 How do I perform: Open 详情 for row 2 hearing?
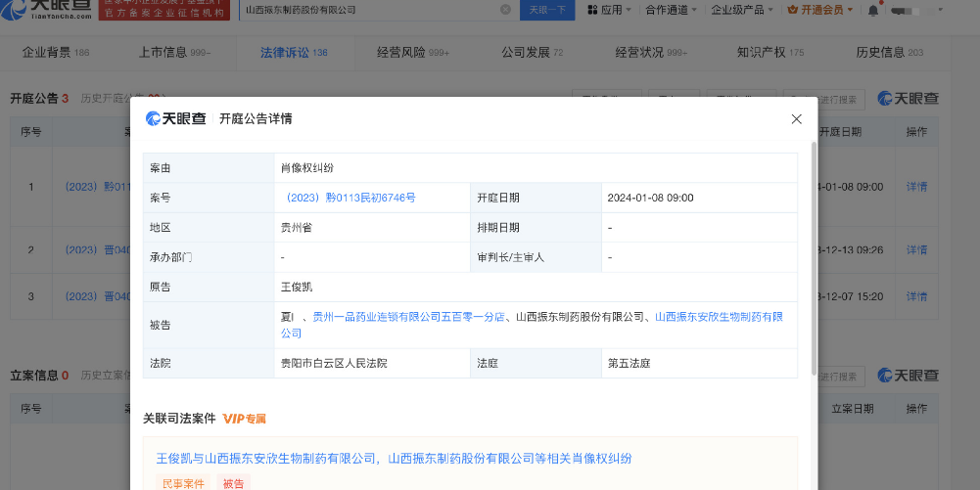(x=916, y=249)
